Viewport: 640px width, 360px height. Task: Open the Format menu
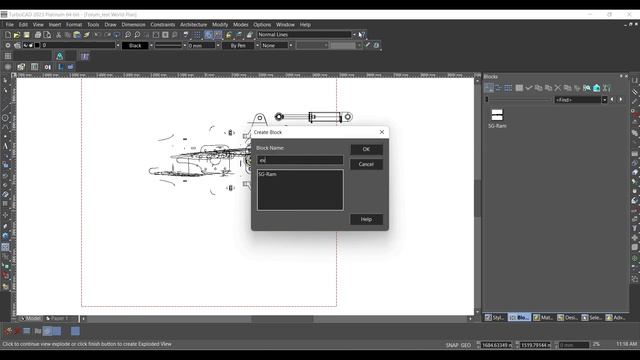click(x=74, y=25)
